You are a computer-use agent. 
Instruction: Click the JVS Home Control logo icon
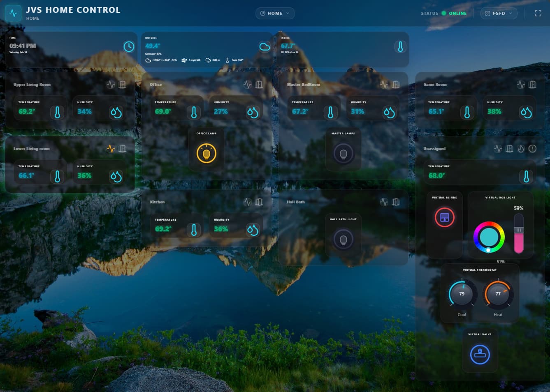coord(13,13)
